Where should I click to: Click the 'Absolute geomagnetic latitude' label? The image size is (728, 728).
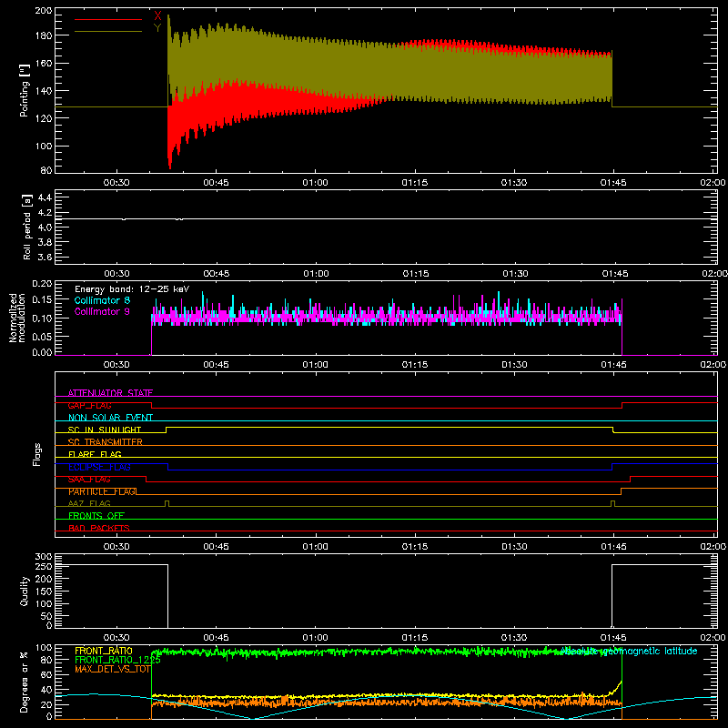click(629, 651)
